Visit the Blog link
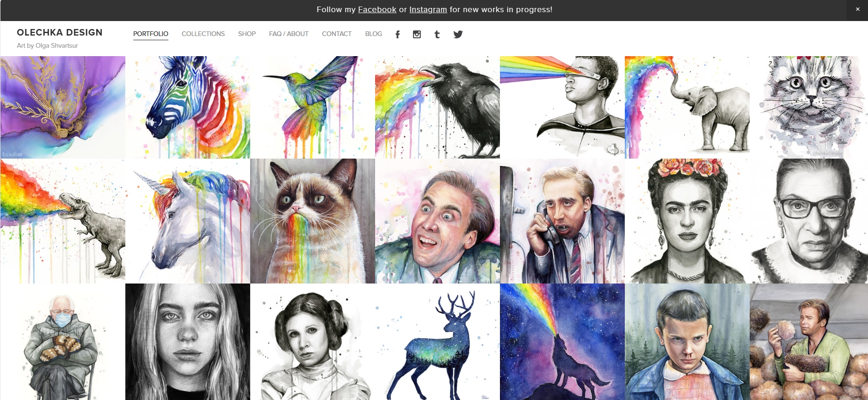Viewport: 868px width, 400px height. tap(374, 34)
